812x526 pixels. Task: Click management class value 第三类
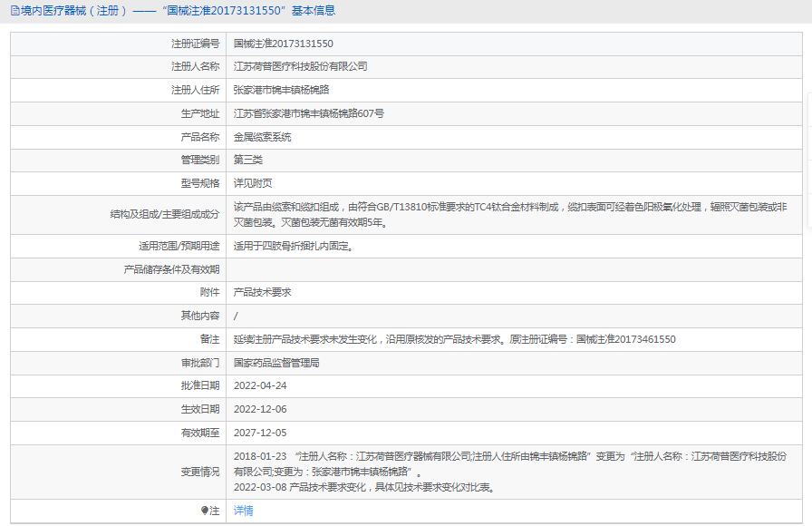click(x=248, y=160)
